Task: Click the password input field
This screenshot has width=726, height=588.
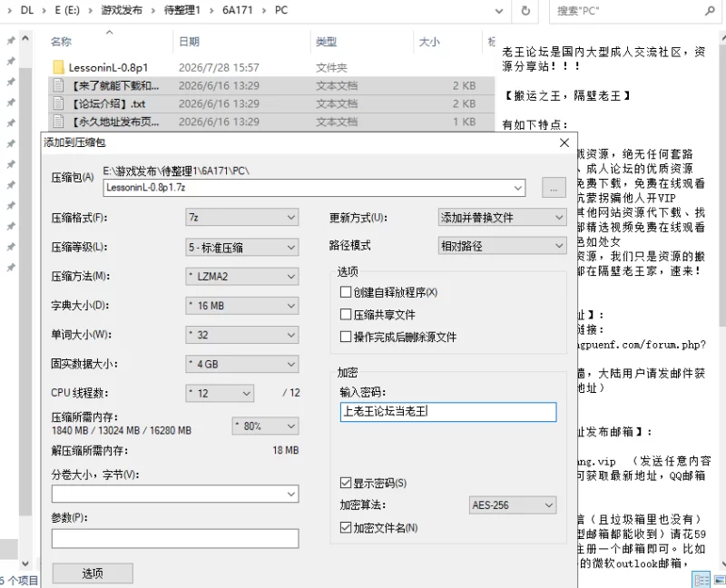Action: point(448,412)
